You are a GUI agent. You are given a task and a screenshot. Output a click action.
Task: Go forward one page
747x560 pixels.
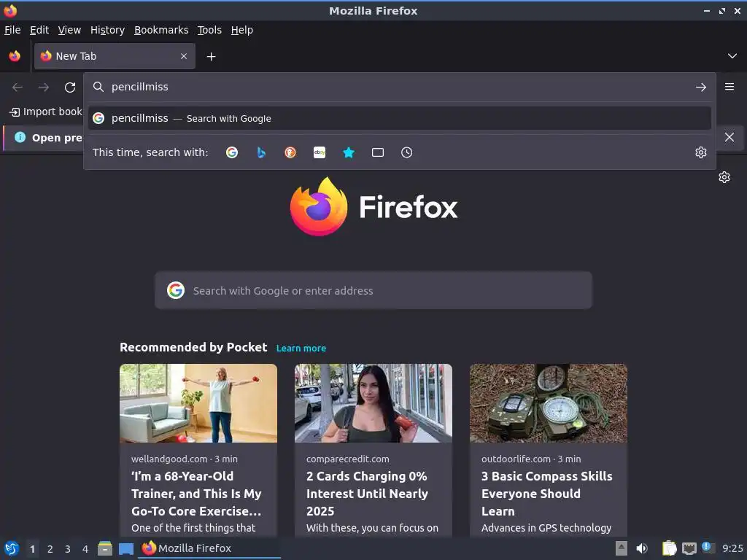[x=44, y=87]
